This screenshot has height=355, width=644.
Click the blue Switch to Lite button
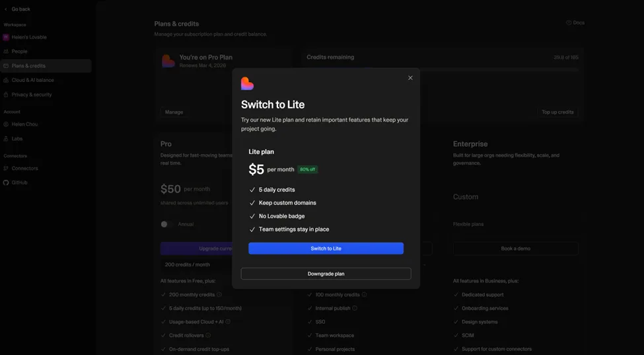pos(326,248)
